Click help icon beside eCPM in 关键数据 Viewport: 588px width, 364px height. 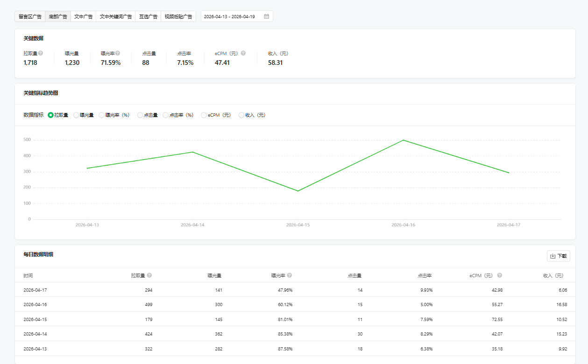(243, 53)
